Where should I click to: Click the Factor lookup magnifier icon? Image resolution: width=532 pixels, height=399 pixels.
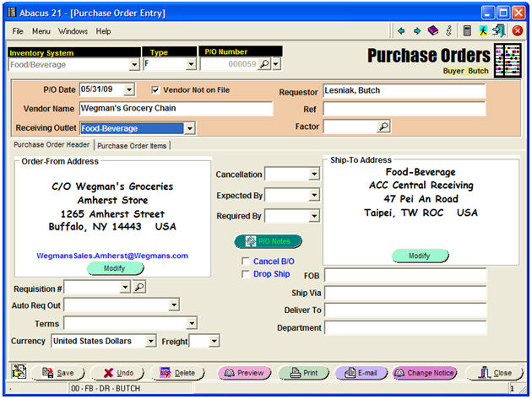click(383, 127)
